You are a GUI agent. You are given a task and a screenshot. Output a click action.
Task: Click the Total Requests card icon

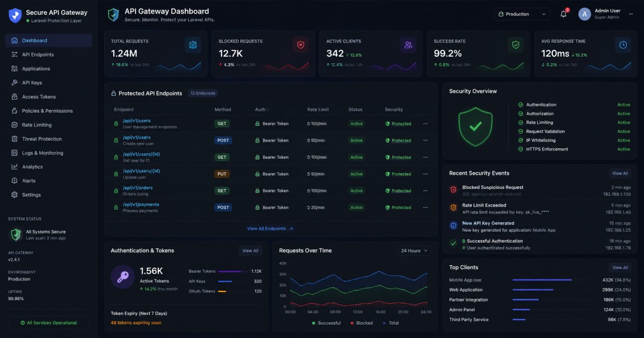pyautogui.click(x=193, y=45)
